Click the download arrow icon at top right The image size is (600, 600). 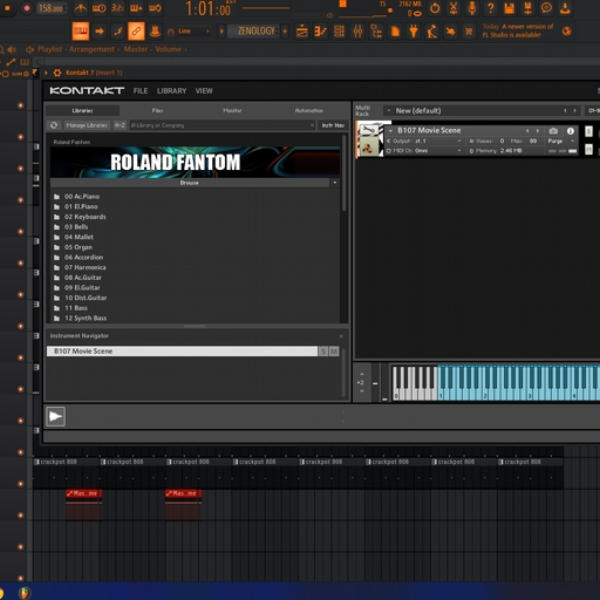565,8
